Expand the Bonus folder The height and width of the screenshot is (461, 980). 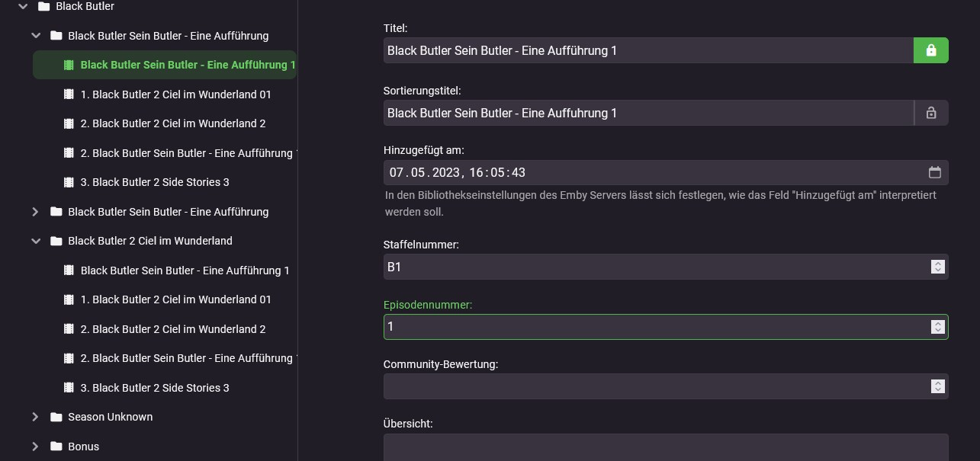coord(35,447)
